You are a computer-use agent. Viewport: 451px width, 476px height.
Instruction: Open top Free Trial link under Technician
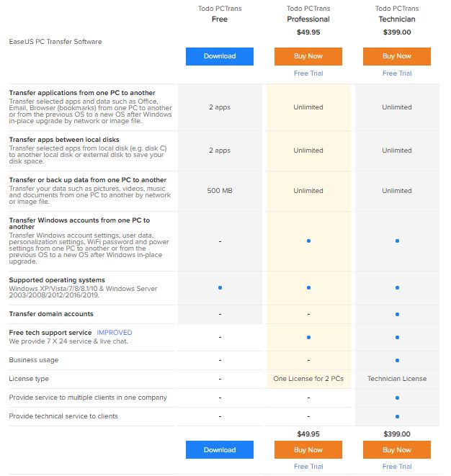click(x=397, y=73)
